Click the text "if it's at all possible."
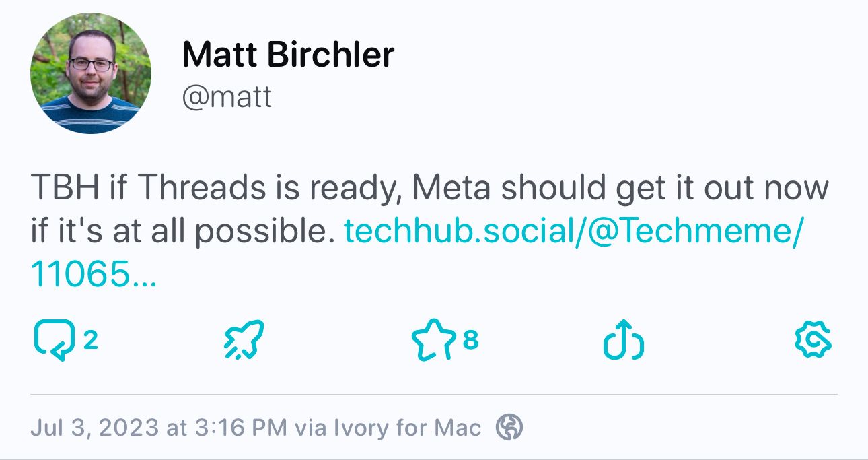This screenshot has height=460, width=868. [183, 231]
